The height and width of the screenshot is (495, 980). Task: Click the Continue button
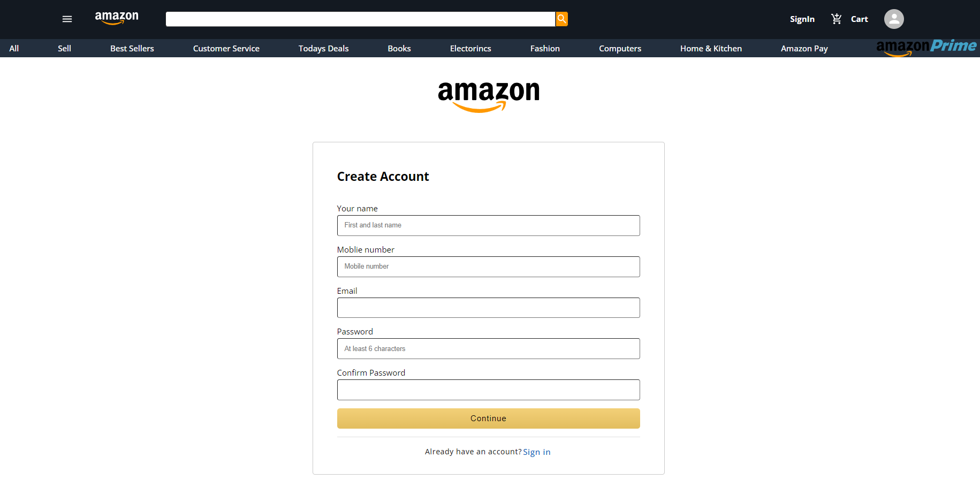click(x=489, y=418)
